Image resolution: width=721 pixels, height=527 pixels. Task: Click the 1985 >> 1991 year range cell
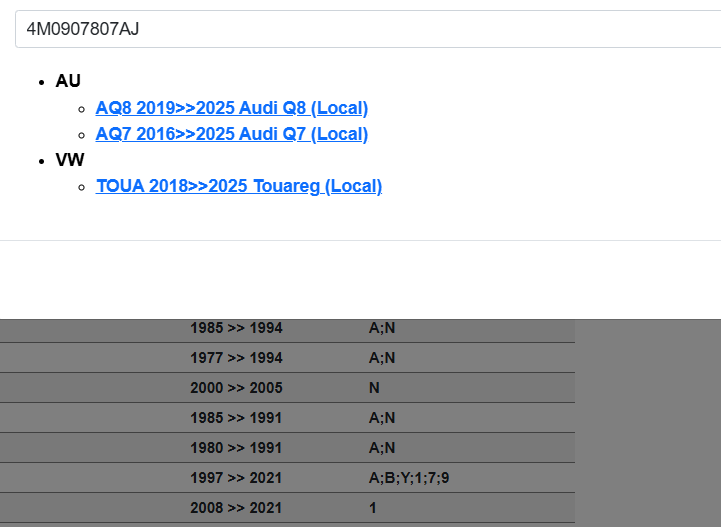236,418
